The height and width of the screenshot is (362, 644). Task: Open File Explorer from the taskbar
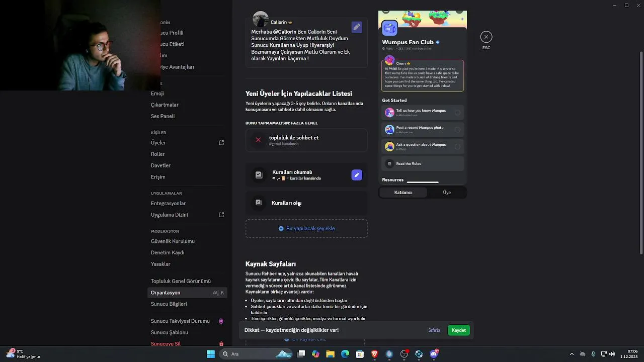[330, 354]
